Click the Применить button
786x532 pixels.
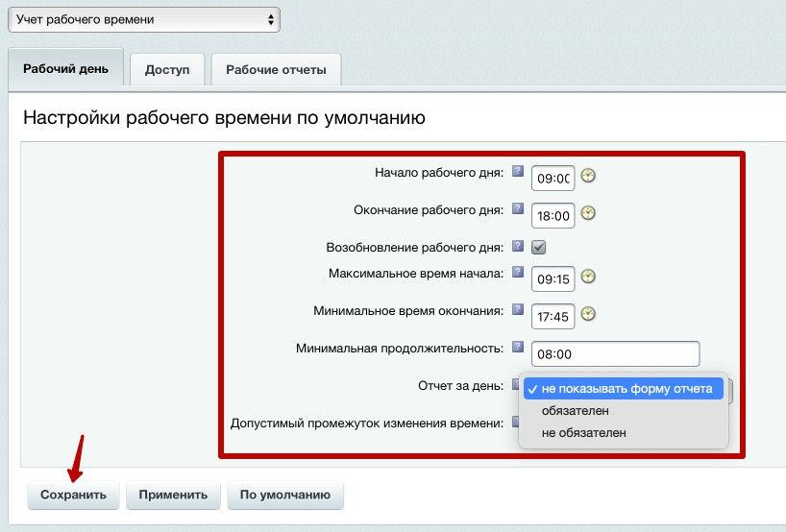tap(173, 496)
